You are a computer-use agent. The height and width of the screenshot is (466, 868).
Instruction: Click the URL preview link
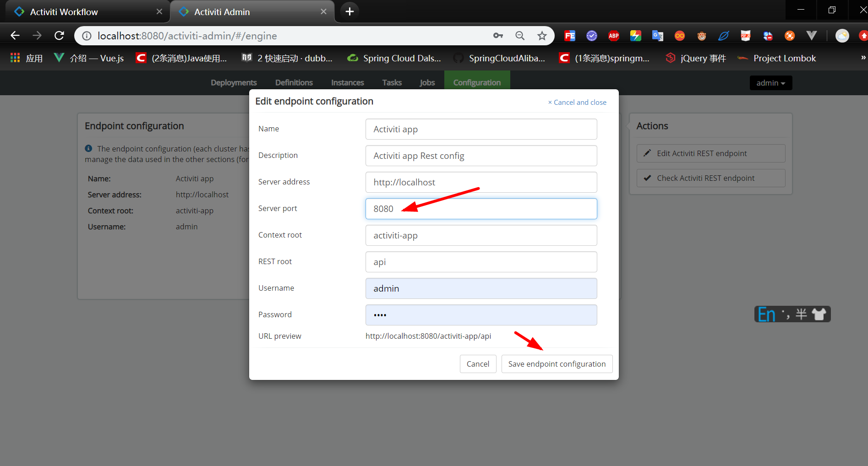point(428,336)
